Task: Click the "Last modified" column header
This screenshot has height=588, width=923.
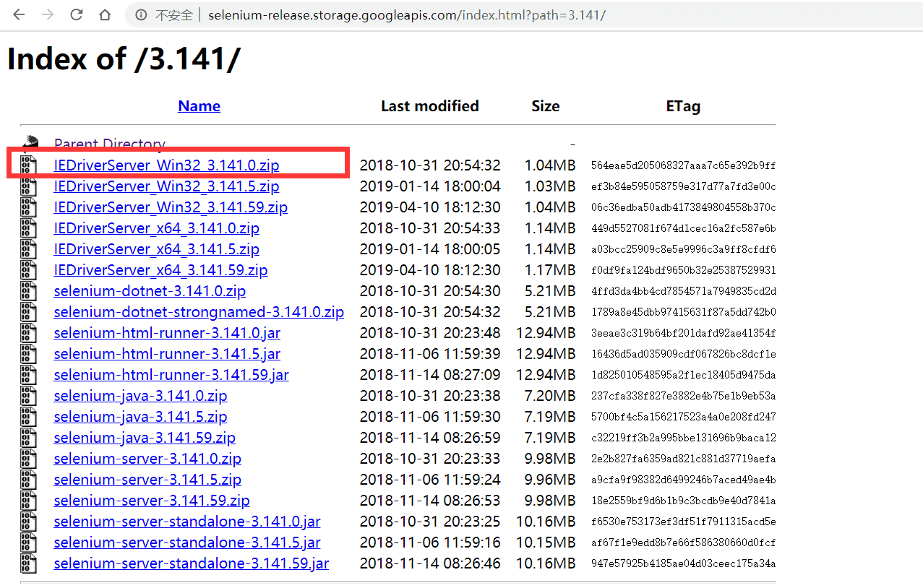Action: click(430, 106)
